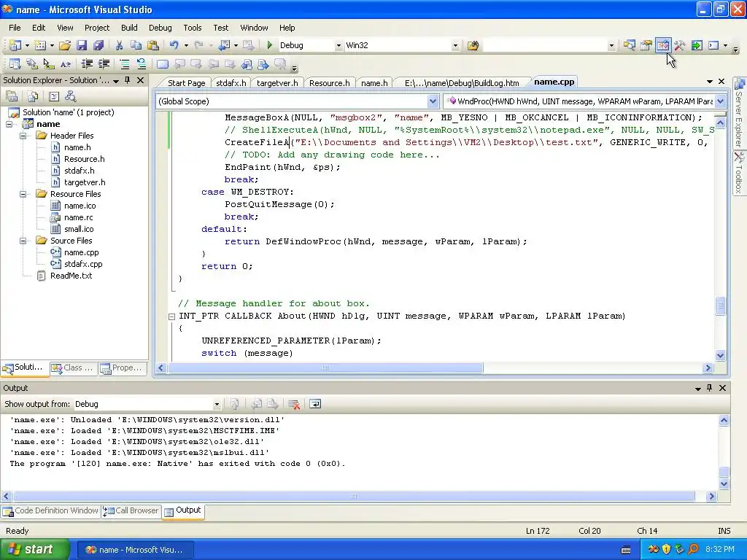Viewport: 747px width, 560px height.
Task: Undo the last edit with toolbar arrow
Action: [x=174, y=45]
